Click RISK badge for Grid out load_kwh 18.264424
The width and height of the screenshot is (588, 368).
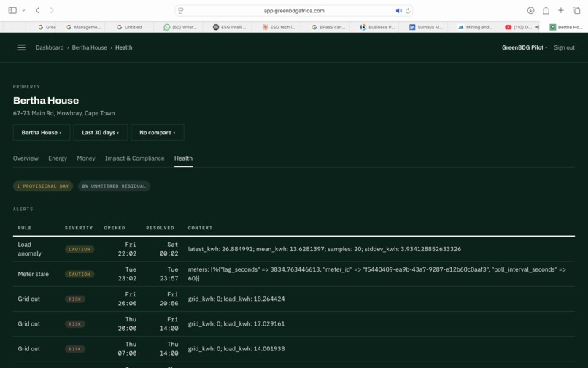pos(75,299)
